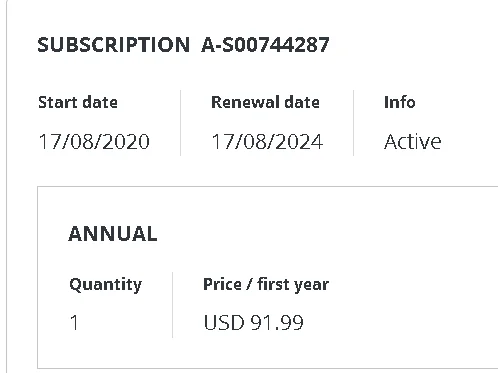Select the start date 17/08/2020
498x373 pixels.
coord(94,142)
